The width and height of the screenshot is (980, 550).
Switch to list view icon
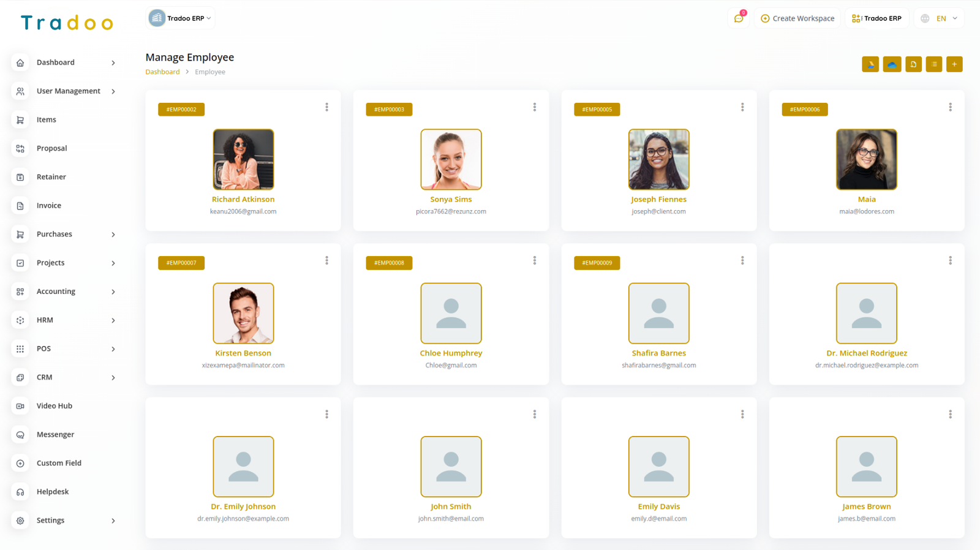click(934, 64)
